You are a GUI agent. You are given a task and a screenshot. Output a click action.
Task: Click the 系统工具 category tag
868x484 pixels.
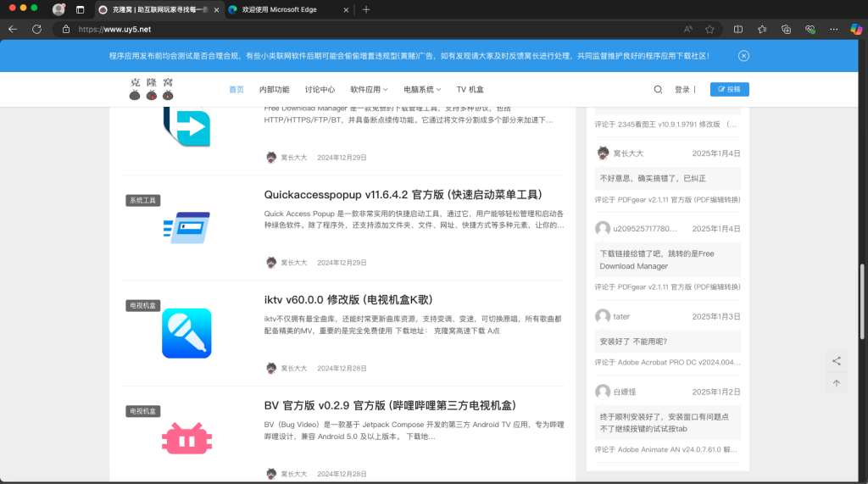tap(142, 201)
